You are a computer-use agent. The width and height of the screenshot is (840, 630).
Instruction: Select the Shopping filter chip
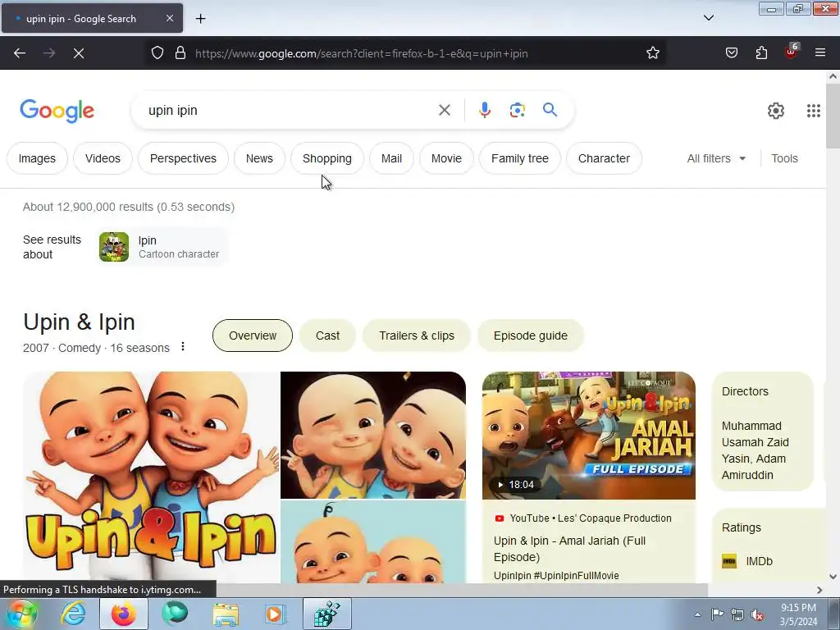pyautogui.click(x=326, y=158)
